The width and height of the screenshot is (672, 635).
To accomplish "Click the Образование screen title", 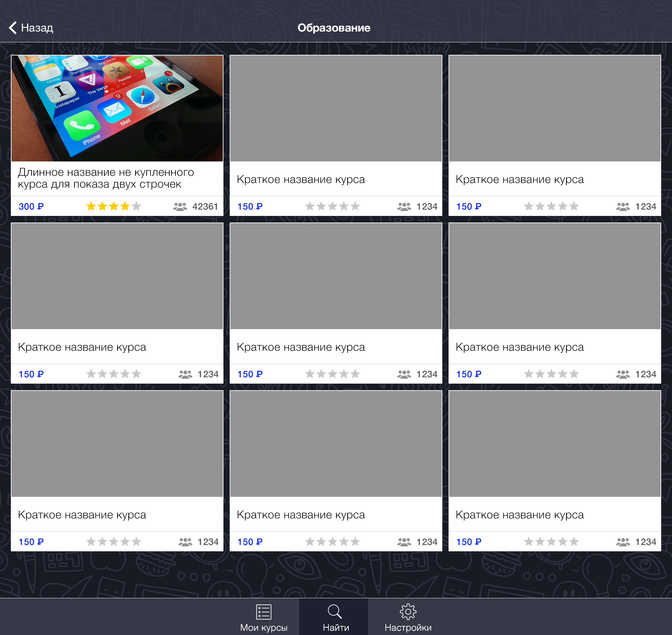I will point(334,28).
